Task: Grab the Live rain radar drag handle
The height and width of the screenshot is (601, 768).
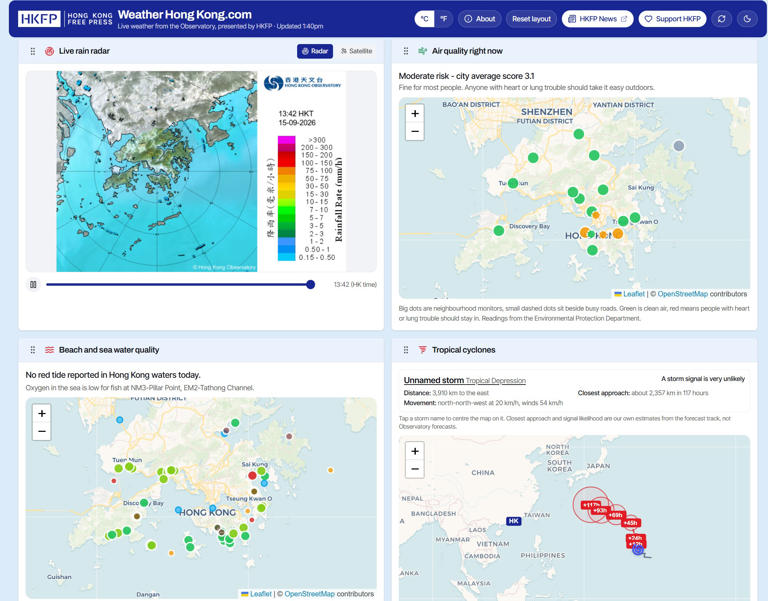Action: pyautogui.click(x=33, y=51)
